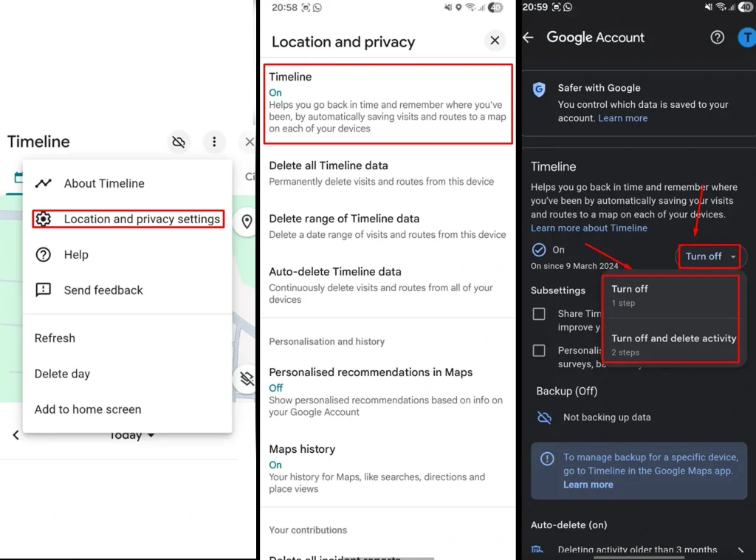
Task: Click the WhatsApp notification icon in light status bar
Action: point(317,7)
